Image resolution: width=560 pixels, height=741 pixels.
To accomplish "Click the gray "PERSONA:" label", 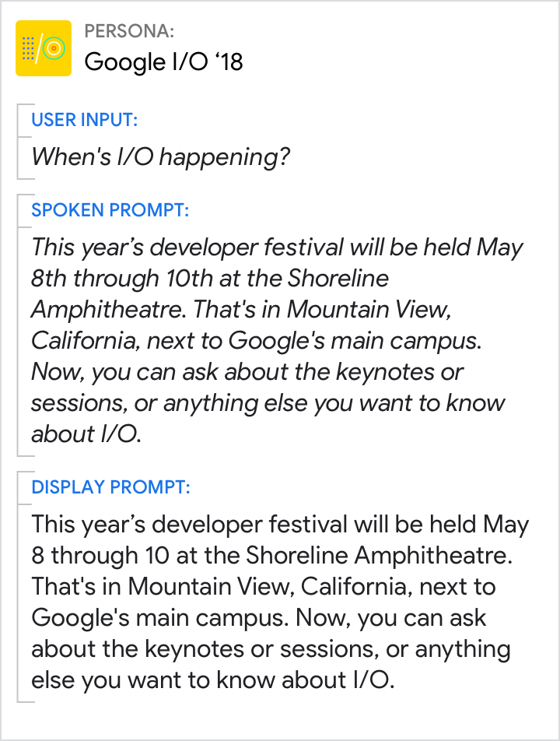I will pos(129,31).
